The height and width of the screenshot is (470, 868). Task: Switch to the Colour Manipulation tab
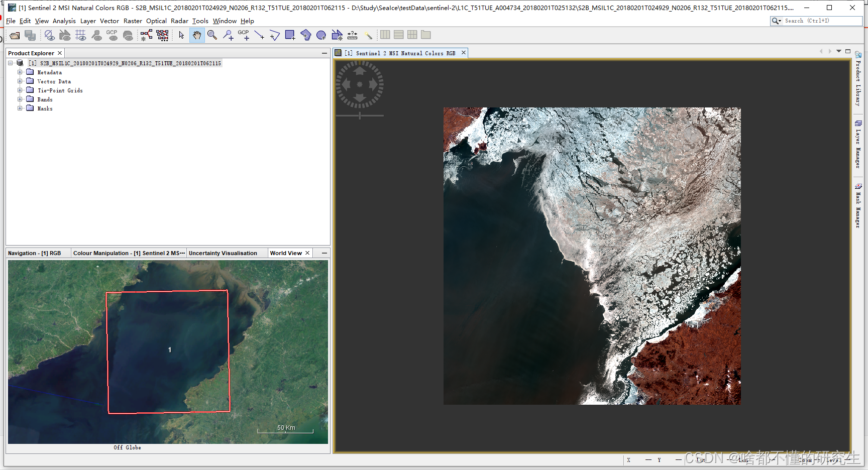click(x=129, y=253)
